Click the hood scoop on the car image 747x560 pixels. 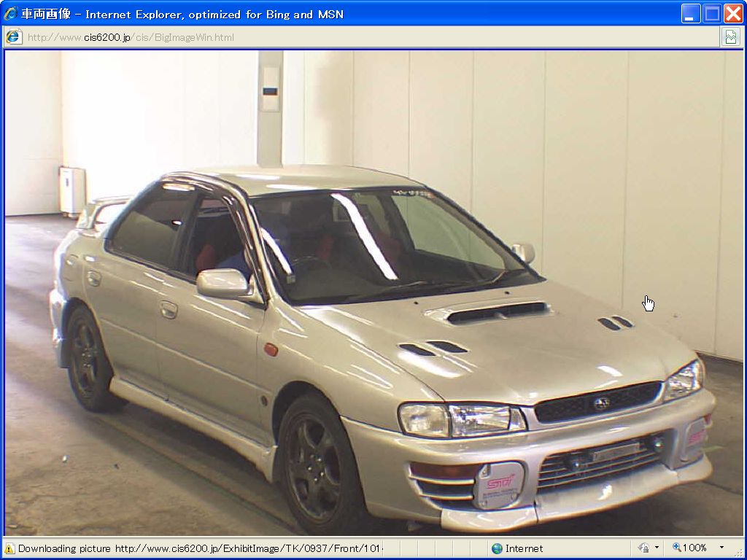click(x=497, y=312)
